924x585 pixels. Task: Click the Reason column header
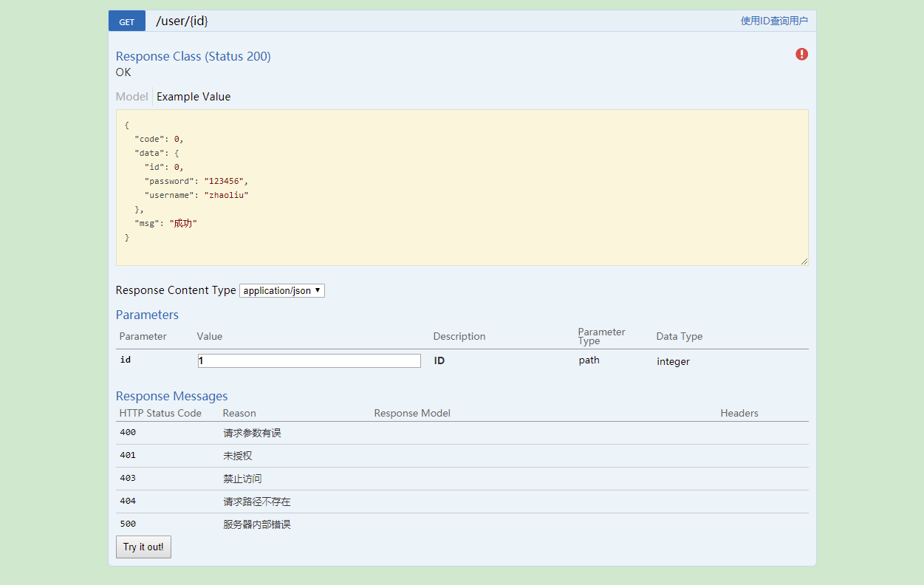coord(239,413)
